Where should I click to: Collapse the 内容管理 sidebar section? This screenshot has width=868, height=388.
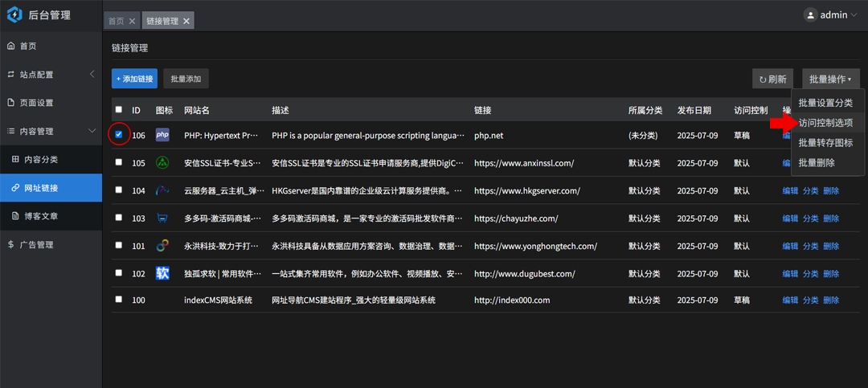click(92, 131)
